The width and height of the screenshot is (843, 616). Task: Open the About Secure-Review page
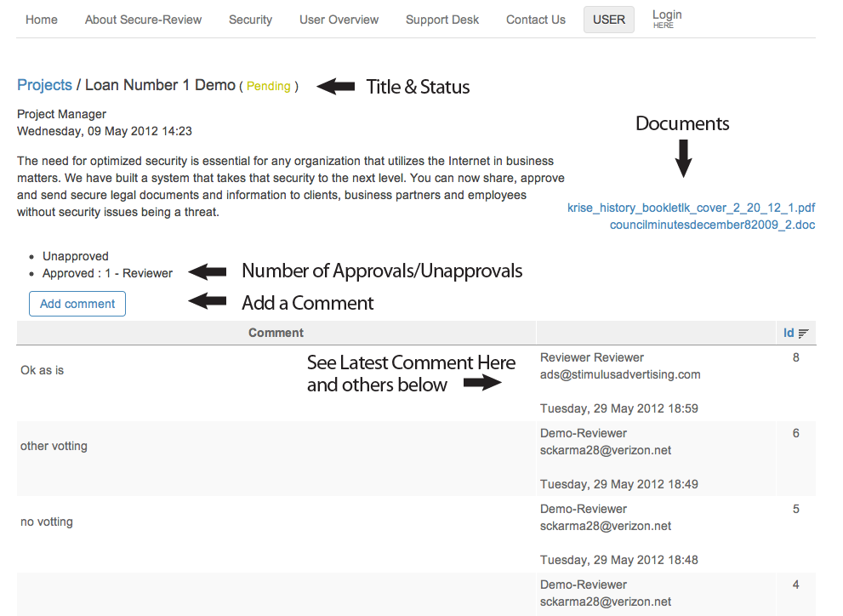[x=143, y=20]
